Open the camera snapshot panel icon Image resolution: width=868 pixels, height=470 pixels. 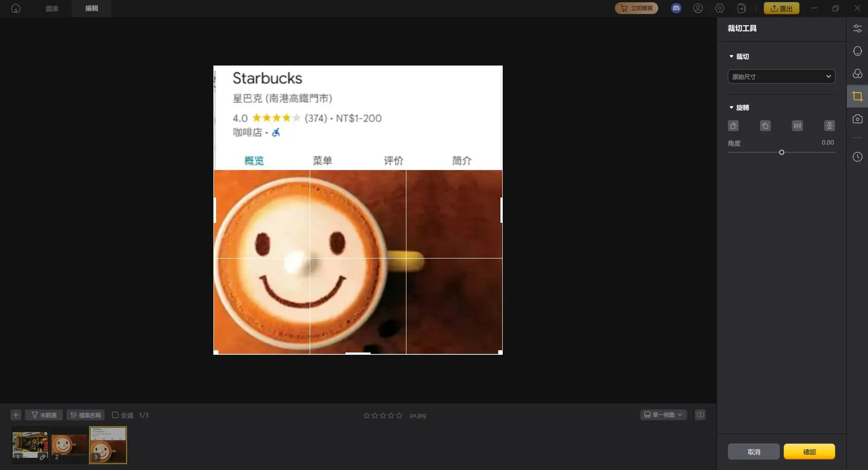857,119
